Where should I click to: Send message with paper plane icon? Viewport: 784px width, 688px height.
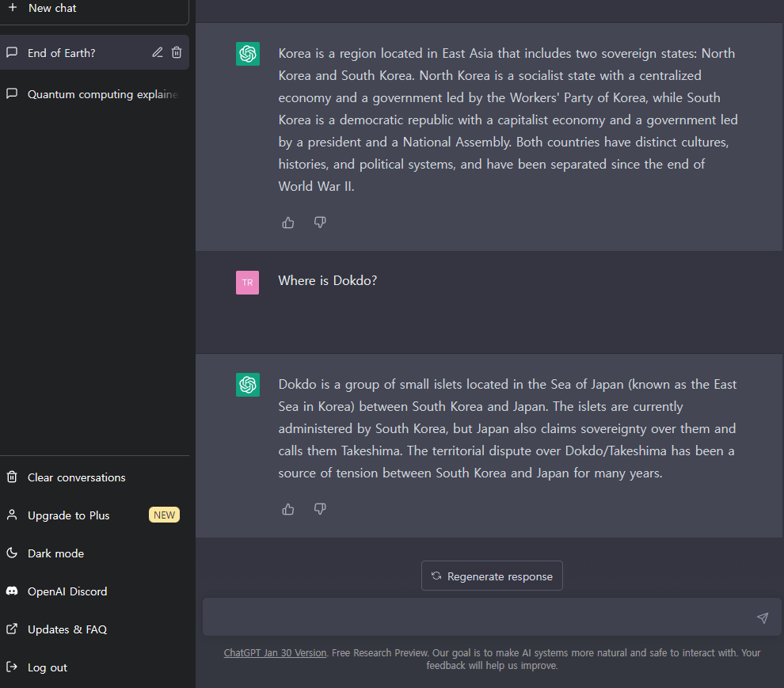pyautogui.click(x=763, y=618)
